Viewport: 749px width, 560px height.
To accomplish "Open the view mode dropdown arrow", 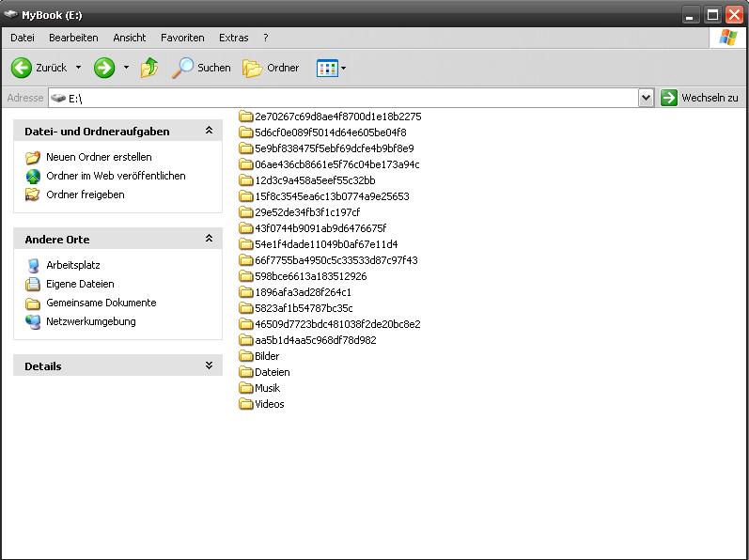I will [343, 69].
